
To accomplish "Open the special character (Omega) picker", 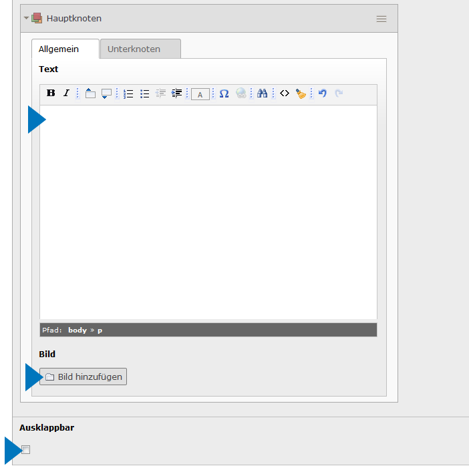I will [224, 93].
